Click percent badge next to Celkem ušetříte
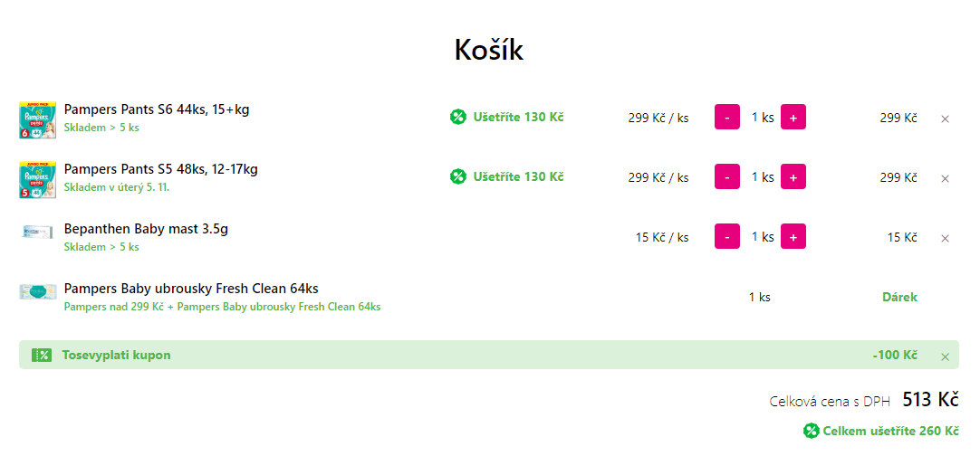The image size is (980, 456). pyautogui.click(x=812, y=431)
